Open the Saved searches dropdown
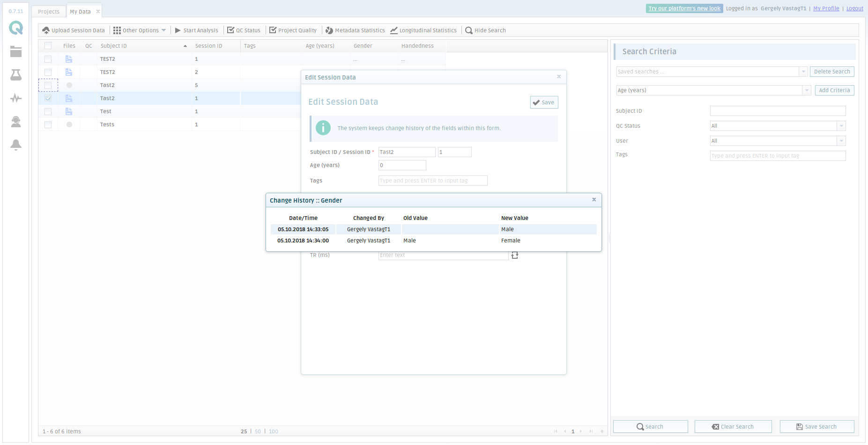This screenshot has width=868, height=445. coord(803,72)
